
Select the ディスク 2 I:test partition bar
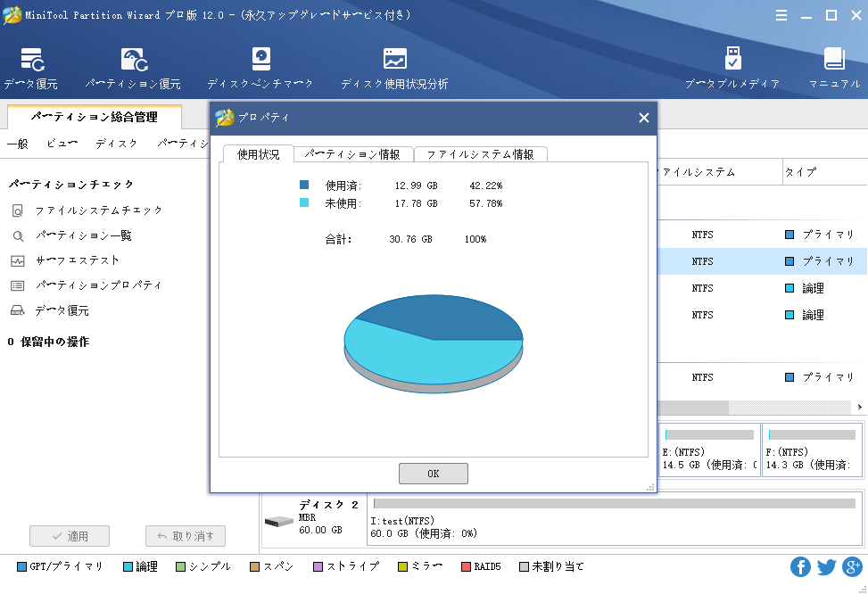(615, 518)
